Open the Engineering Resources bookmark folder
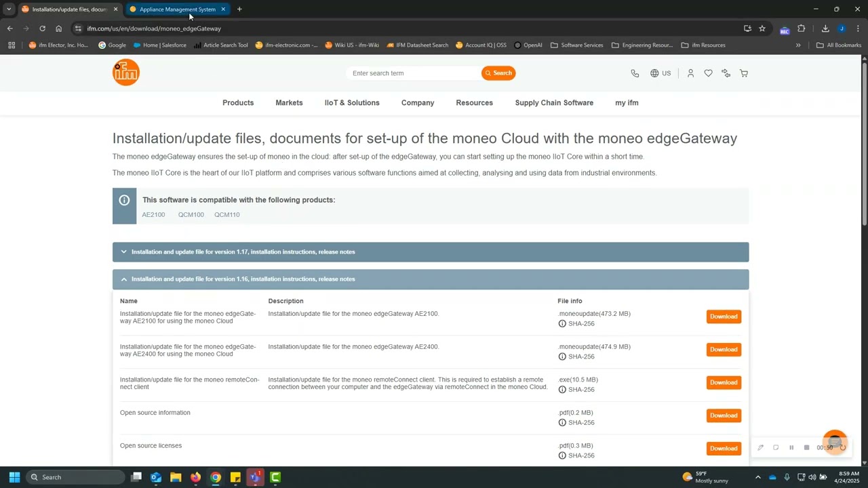Image resolution: width=868 pixels, height=488 pixels. [642, 45]
